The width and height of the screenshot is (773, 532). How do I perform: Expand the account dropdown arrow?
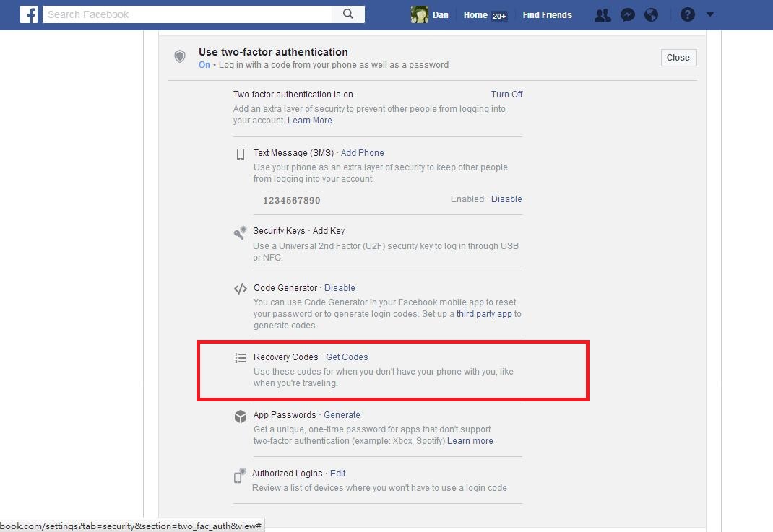pyautogui.click(x=710, y=14)
